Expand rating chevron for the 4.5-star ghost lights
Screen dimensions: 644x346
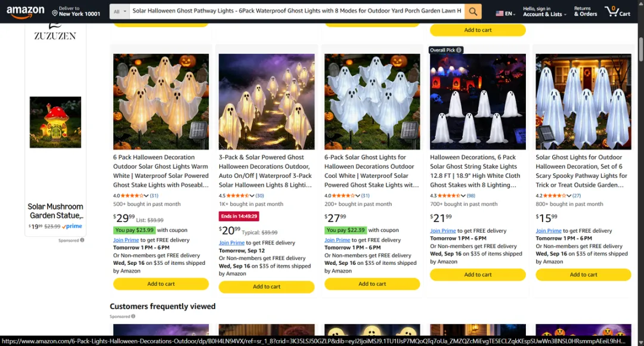click(252, 196)
